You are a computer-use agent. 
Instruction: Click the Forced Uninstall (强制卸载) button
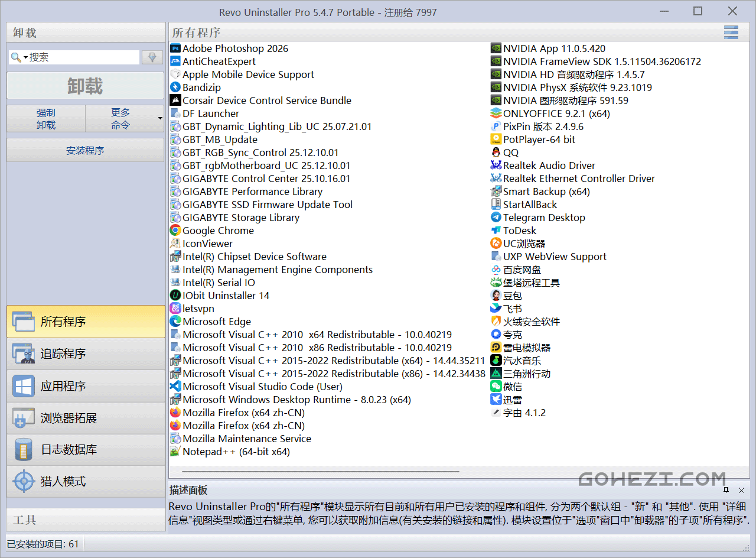coord(46,118)
